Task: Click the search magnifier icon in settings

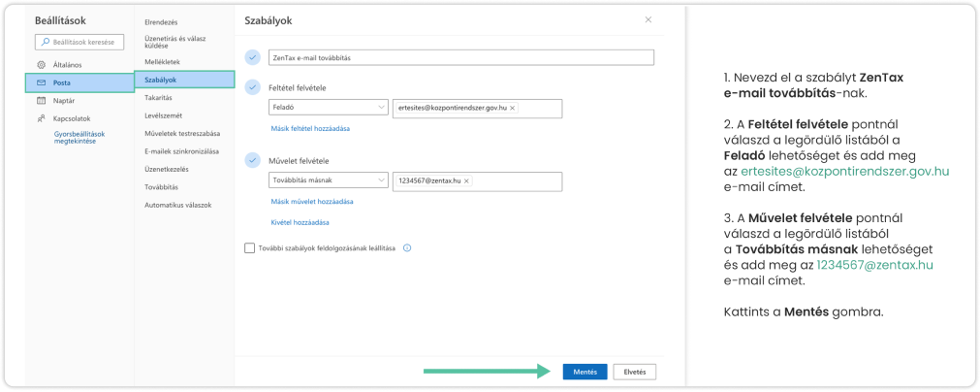Action: tap(44, 42)
